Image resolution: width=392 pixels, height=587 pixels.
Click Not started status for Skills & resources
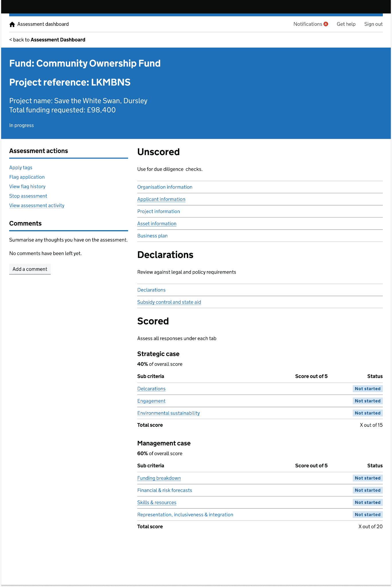tap(367, 502)
